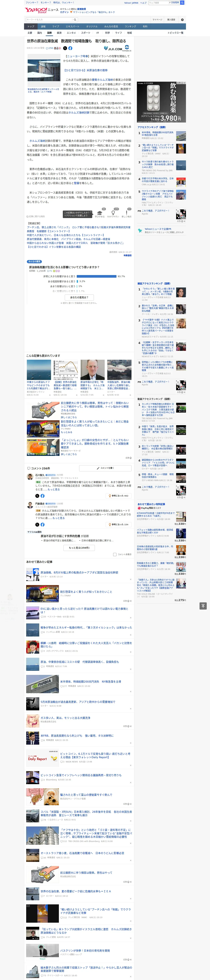
Task: Toggle the コメント非表示 checkbox
Action: (115, 554)
